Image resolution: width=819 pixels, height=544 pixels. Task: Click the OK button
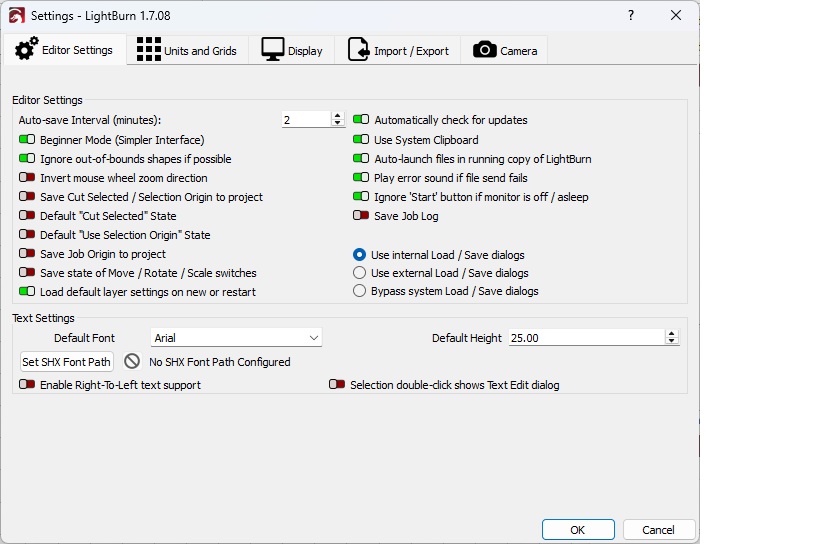tap(578, 529)
